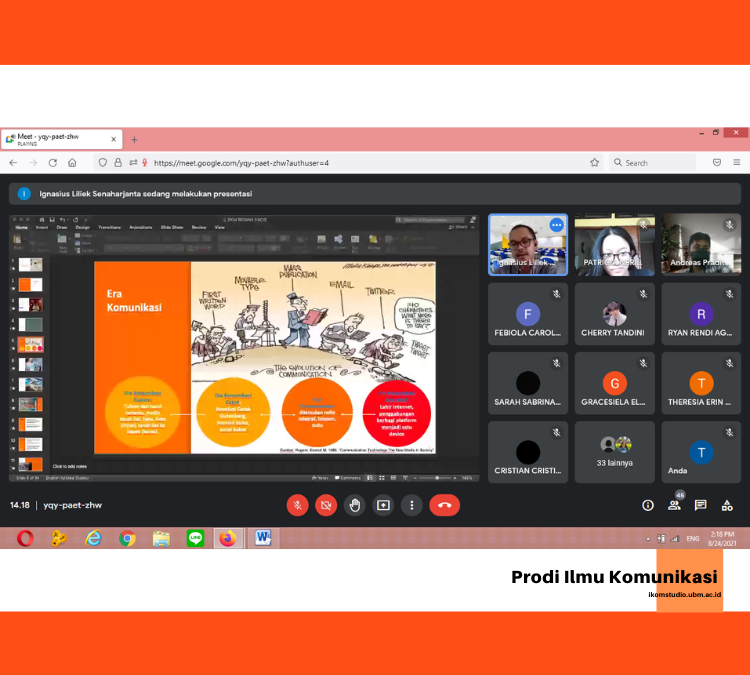Click the shared PowerPoint Review tab
750x675 pixels.
coord(199,228)
